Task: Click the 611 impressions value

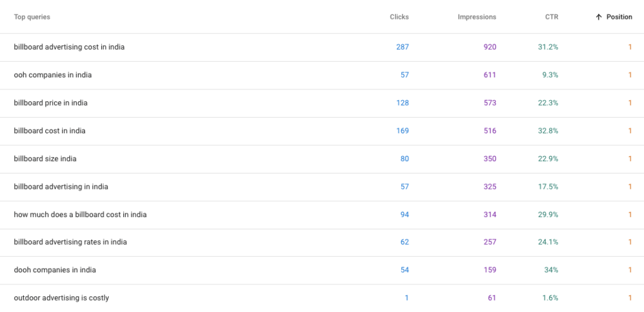Action: click(489, 75)
